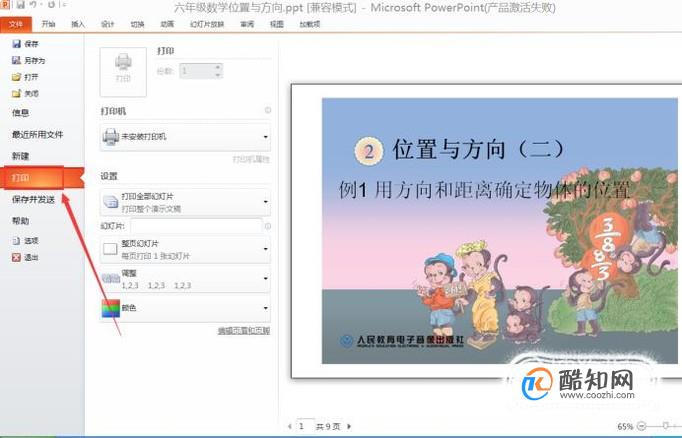The height and width of the screenshot is (438, 682).
Task: Click the current page number box
Action: pyautogui.click(x=305, y=426)
